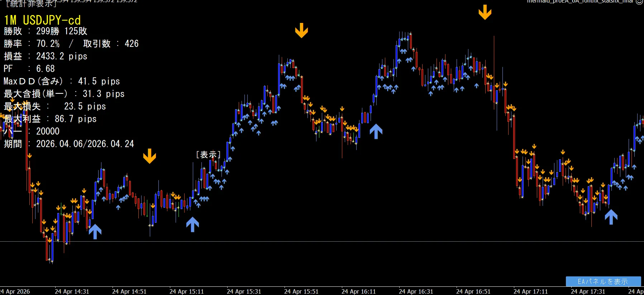Click the EA smiley face status icon
644x295 pixels.
click(x=639, y=2)
